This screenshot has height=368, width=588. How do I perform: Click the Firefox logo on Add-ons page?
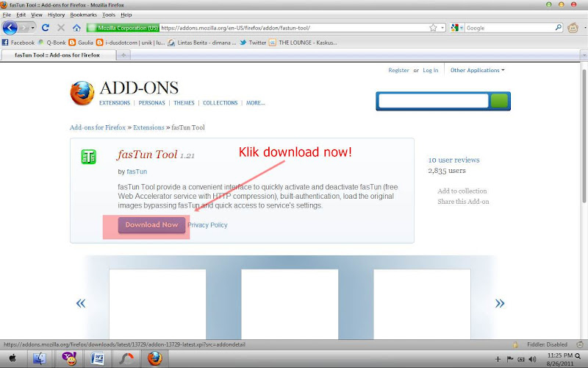82,93
